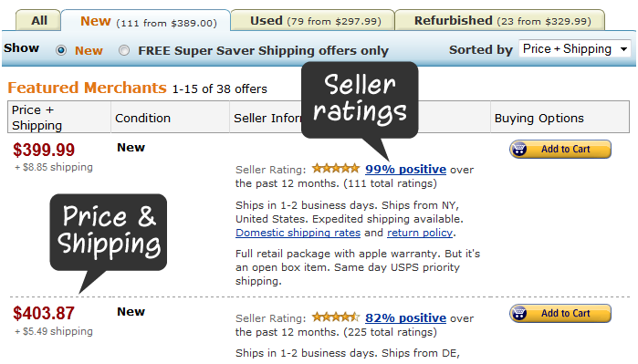Click the five-star rating of the 99% seller
Screen dimensions: 638x364
pos(336,169)
